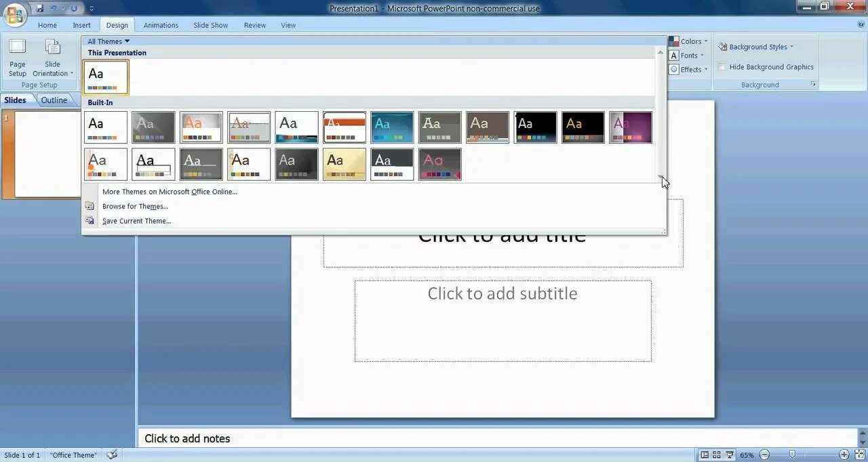Open Customize Quick Access Toolbar arrow

click(92, 9)
